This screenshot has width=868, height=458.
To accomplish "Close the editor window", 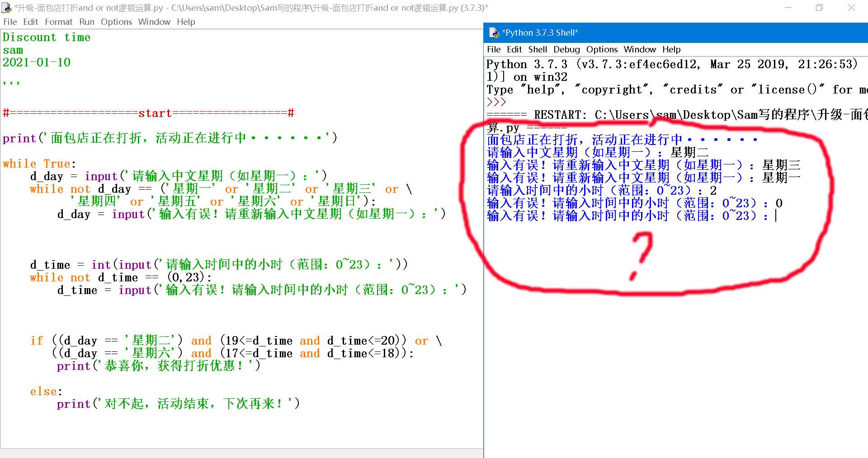I will coord(851,8).
